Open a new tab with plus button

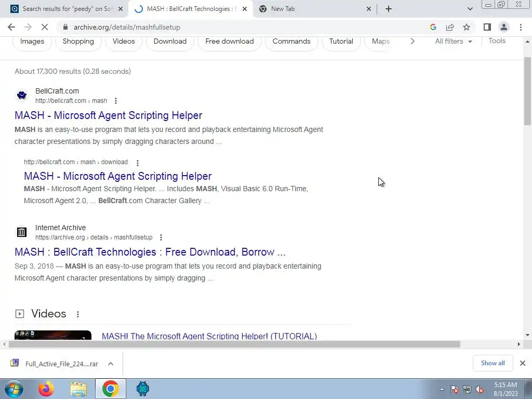click(x=389, y=9)
